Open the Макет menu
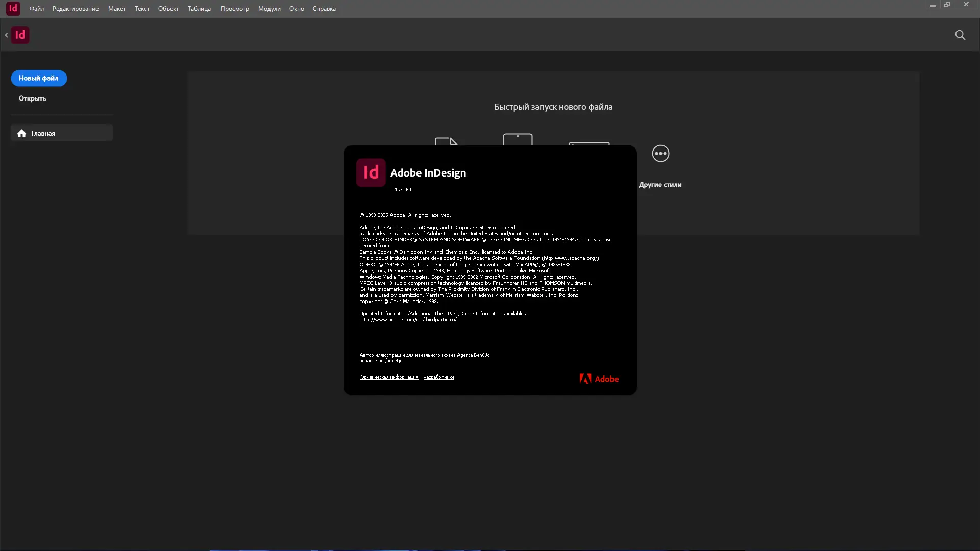The width and height of the screenshot is (980, 551). [116, 9]
